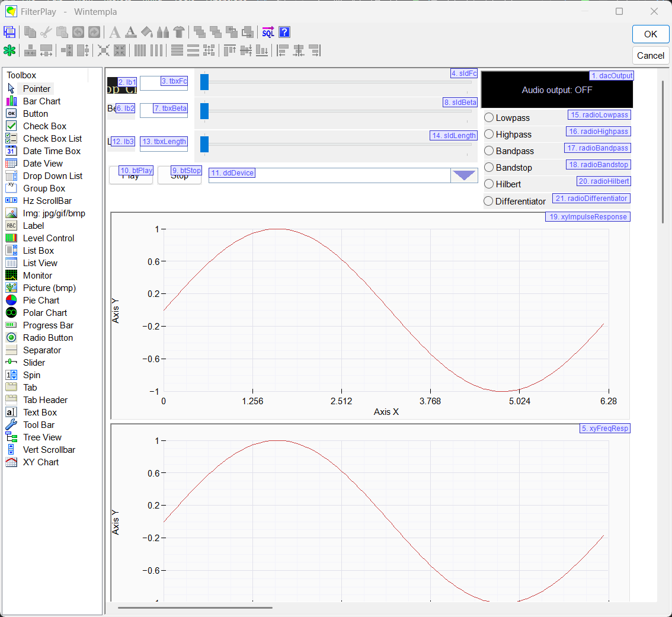Click the four vertical bars spacing icon
The image size is (672, 617).
coord(140,50)
